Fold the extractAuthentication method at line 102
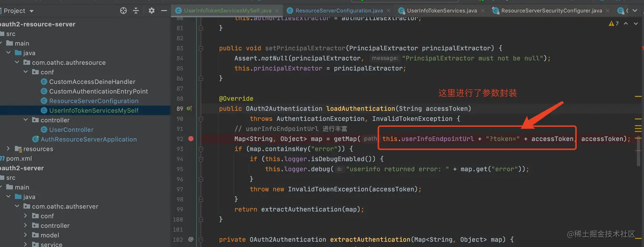This screenshot has height=247, width=644. click(201, 240)
